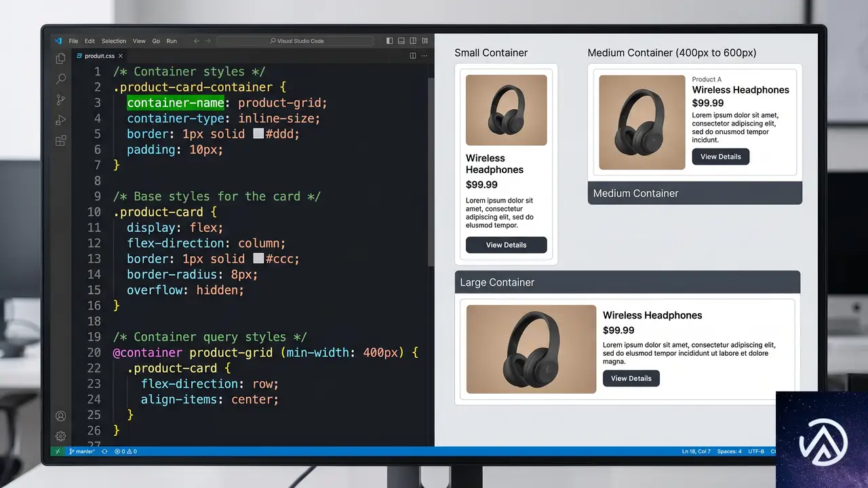Click Spaces: 4 in the status bar

tap(730, 451)
